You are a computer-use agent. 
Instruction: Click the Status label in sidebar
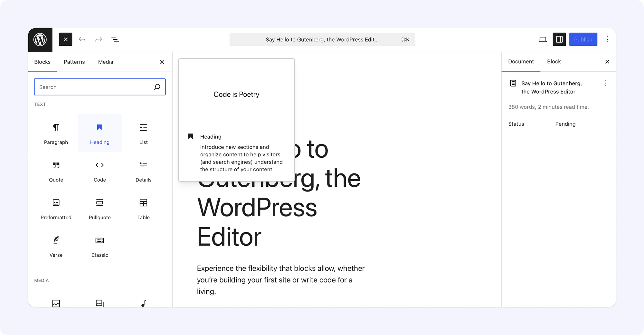point(516,124)
